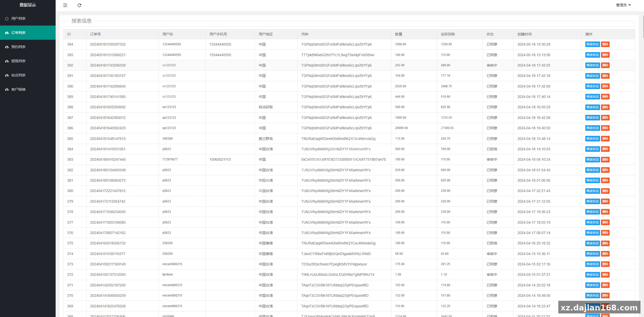Click username fjer9oiw in row 372
Image resolution: width=644 pixels, height=317 pixels.
pos(168,274)
